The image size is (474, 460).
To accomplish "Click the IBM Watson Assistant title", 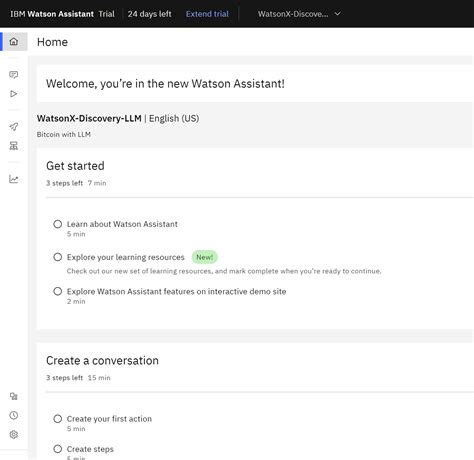I will coord(52,14).
